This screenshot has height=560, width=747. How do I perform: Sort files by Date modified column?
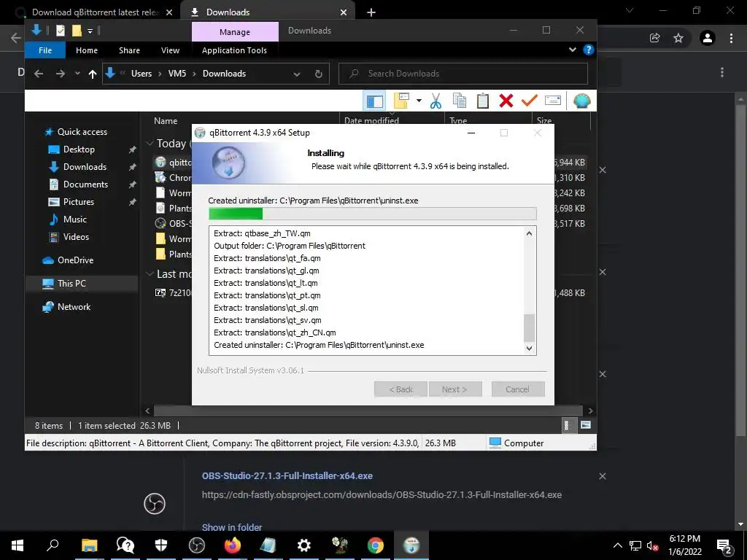[x=371, y=121]
